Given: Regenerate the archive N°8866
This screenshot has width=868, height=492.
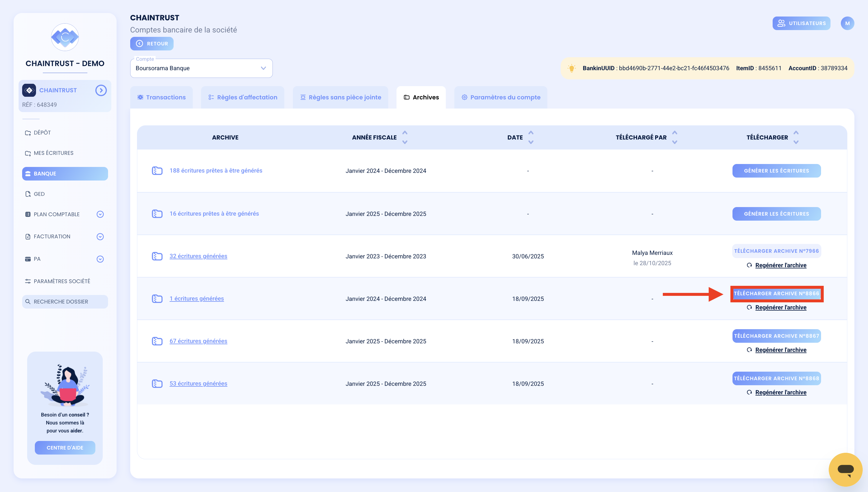Looking at the screenshot, I should point(776,307).
